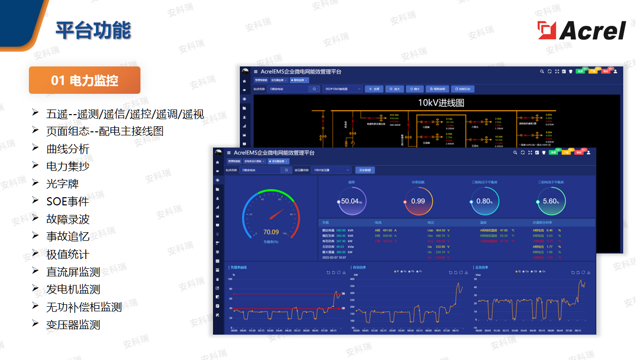The width and height of the screenshot is (644, 360).
Task: Click the light bulb icon in the front window sidebar
Action: coord(218,234)
